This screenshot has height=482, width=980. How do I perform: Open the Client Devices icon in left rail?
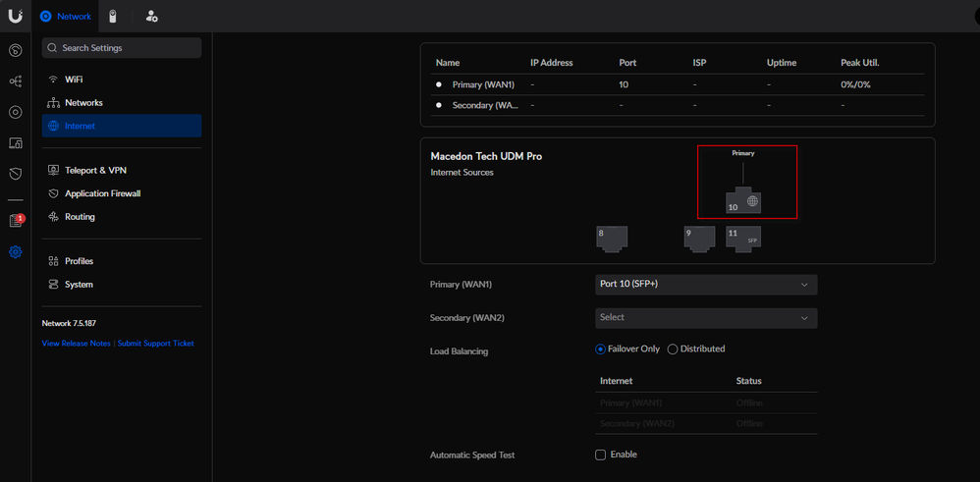16,143
